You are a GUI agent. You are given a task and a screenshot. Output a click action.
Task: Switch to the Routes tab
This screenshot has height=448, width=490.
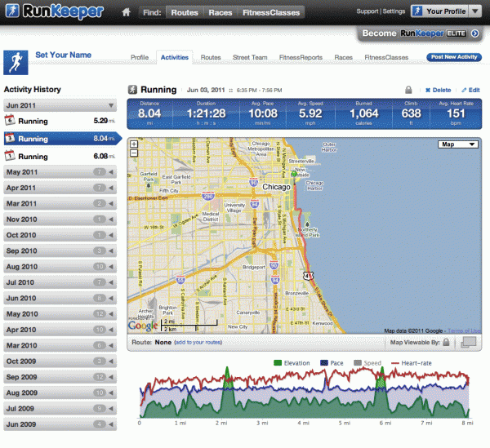pyautogui.click(x=211, y=57)
